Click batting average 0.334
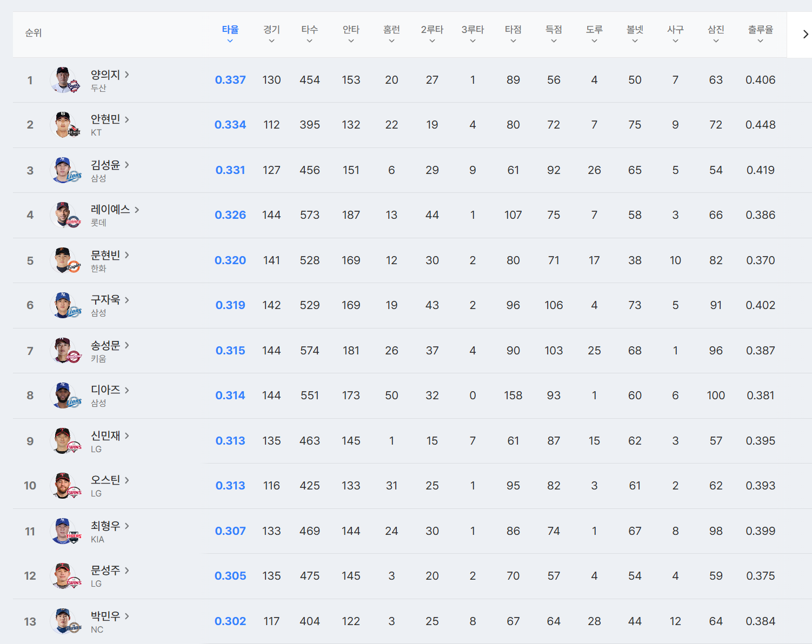The width and height of the screenshot is (812, 644). pyautogui.click(x=230, y=125)
